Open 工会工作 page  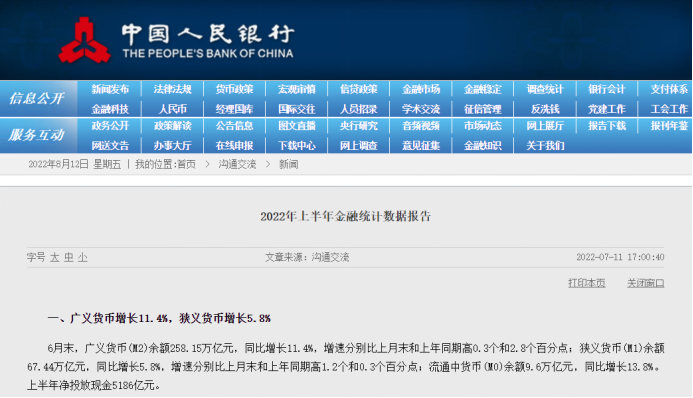(x=669, y=109)
